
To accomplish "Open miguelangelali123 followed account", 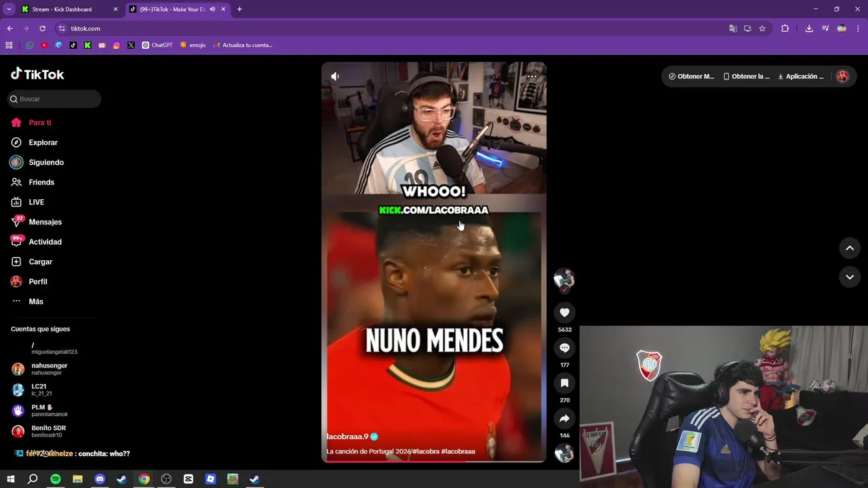I will (54, 348).
